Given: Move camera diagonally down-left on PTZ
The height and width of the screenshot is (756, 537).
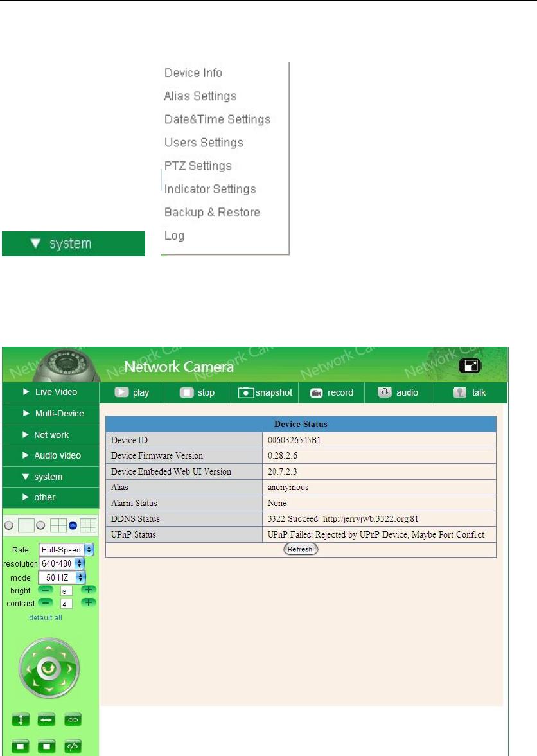Looking at the screenshot, I should click(35, 683).
